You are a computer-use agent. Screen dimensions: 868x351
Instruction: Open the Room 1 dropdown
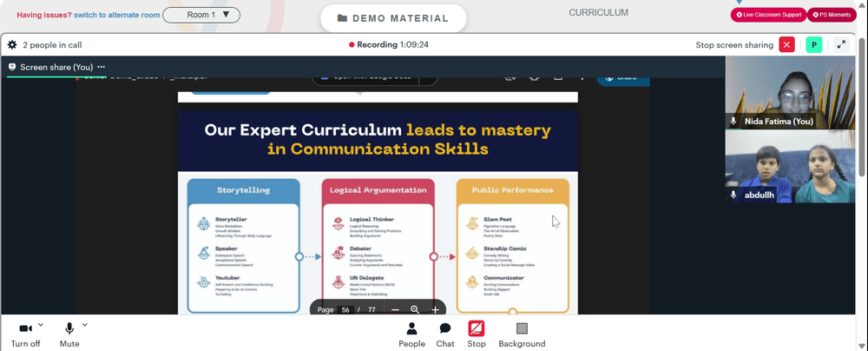pos(201,15)
